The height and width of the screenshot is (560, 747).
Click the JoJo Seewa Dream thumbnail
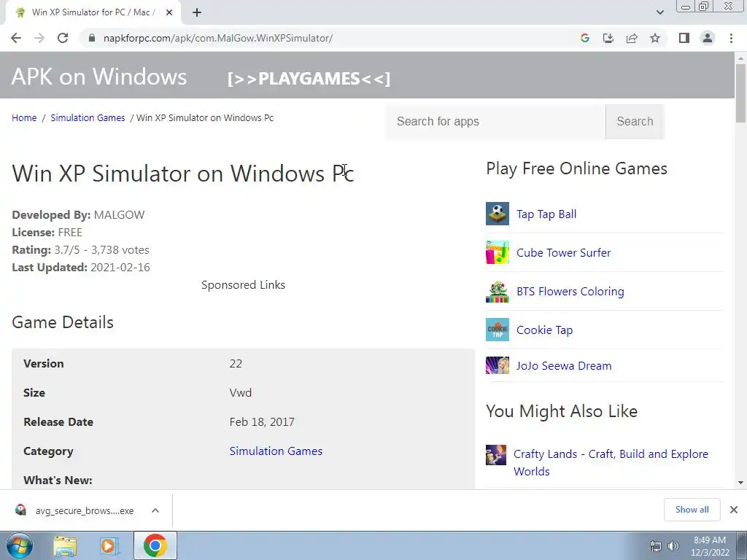[x=498, y=365]
